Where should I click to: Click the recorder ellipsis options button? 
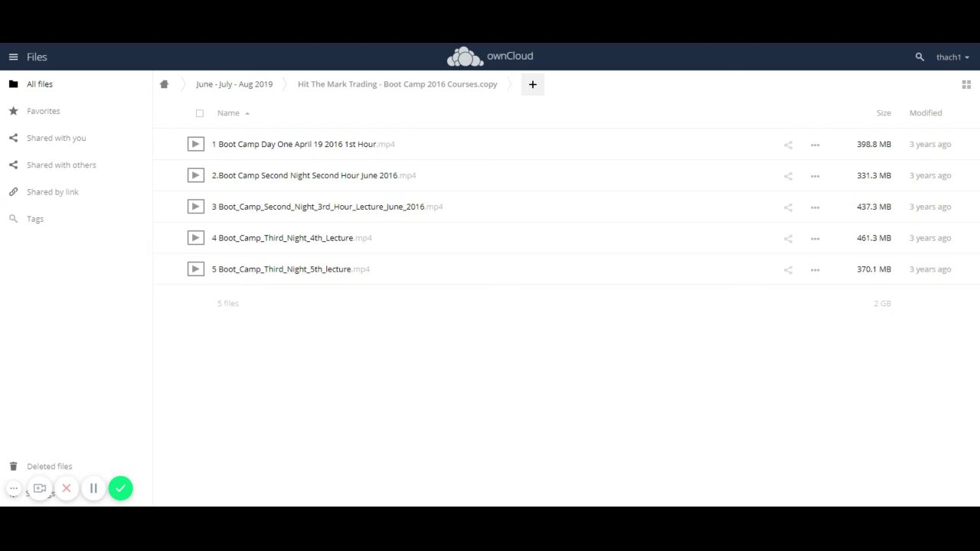coord(14,488)
